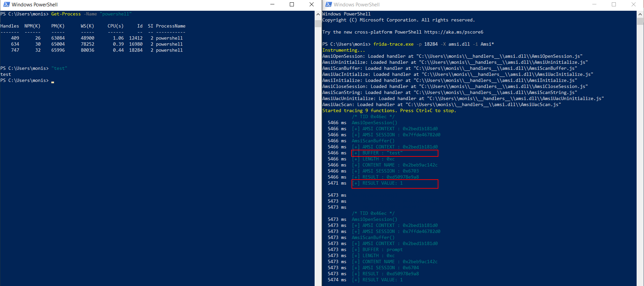This screenshot has height=286, width=644.
Task: Click the PowerShell icon in left window title bar
Action: pos(6,4)
